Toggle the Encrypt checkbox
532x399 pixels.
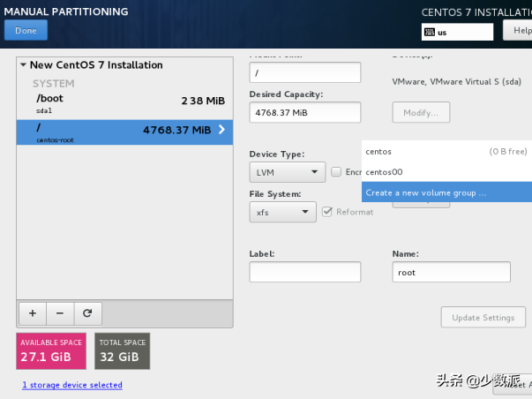pyautogui.click(x=336, y=171)
